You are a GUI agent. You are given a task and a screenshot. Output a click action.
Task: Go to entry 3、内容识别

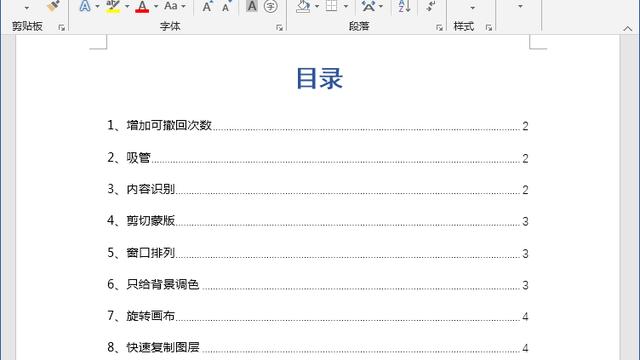pos(141,189)
